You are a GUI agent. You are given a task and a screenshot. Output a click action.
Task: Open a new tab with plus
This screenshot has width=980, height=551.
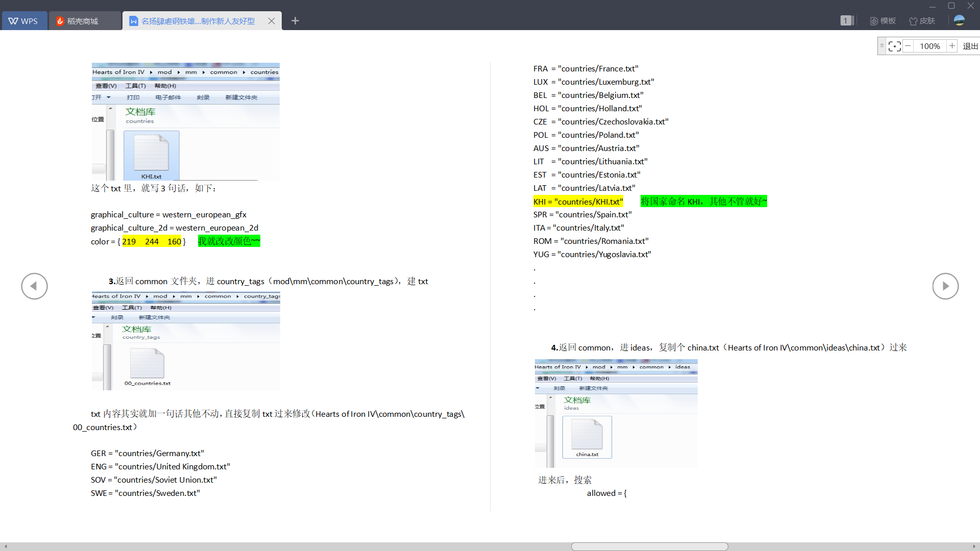295,21
